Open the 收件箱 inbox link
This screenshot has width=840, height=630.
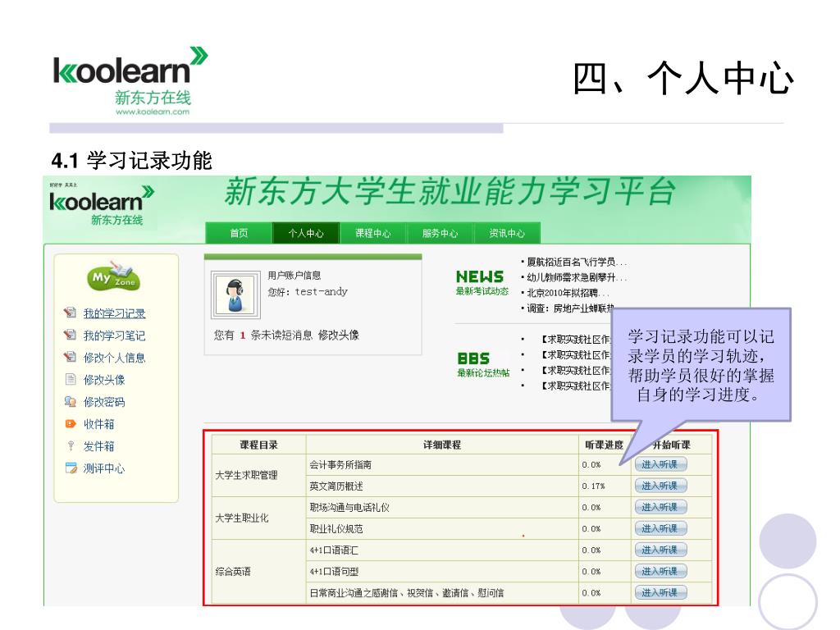98,424
